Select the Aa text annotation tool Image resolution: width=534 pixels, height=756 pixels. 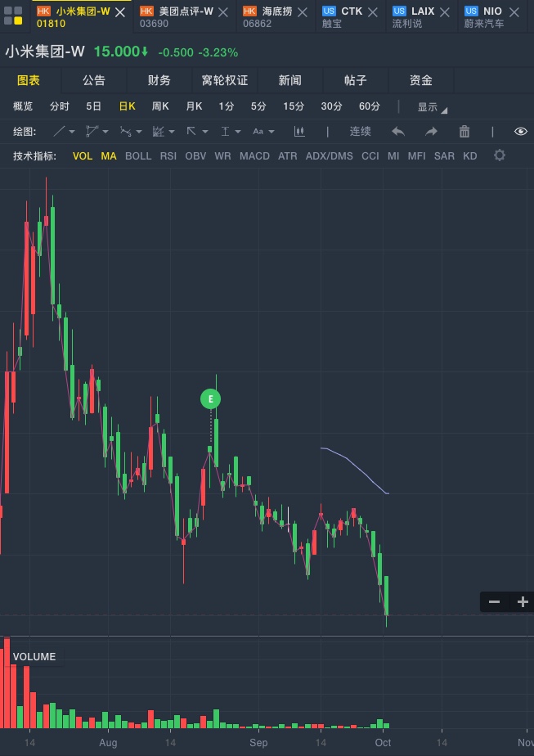coord(258,131)
